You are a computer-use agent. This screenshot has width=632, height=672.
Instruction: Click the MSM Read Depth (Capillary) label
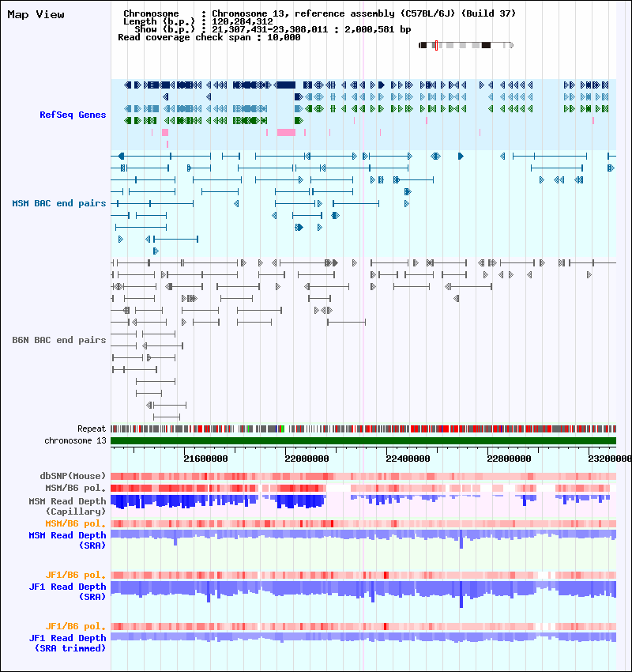67,506
